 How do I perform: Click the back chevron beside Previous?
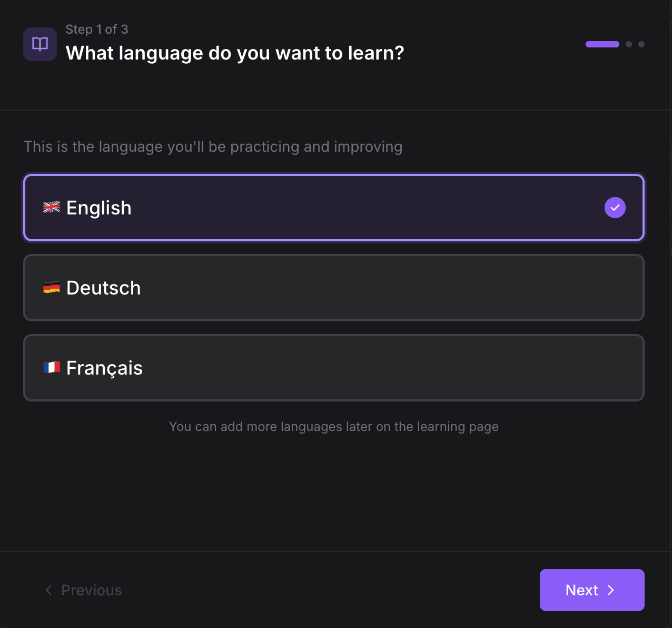[x=48, y=590]
